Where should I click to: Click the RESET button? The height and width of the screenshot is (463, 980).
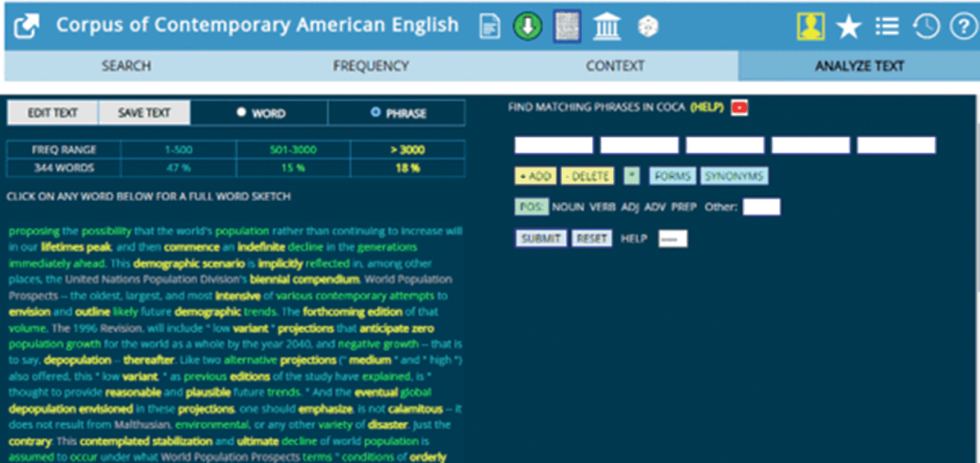click(x=592, y=238)
